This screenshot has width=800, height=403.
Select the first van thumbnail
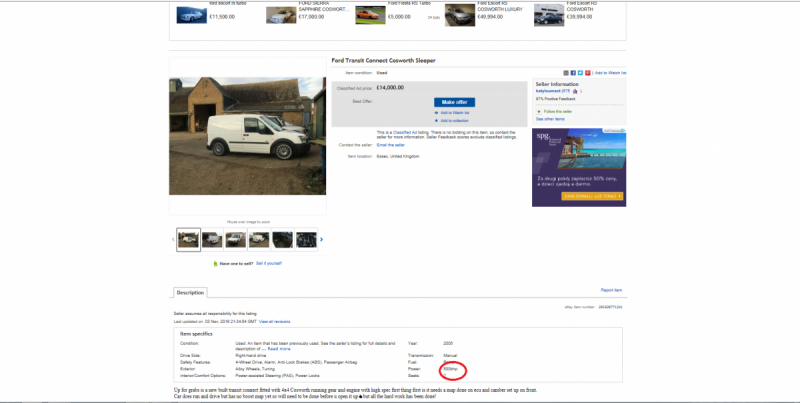pyautogui.click(x=188, y=239)
